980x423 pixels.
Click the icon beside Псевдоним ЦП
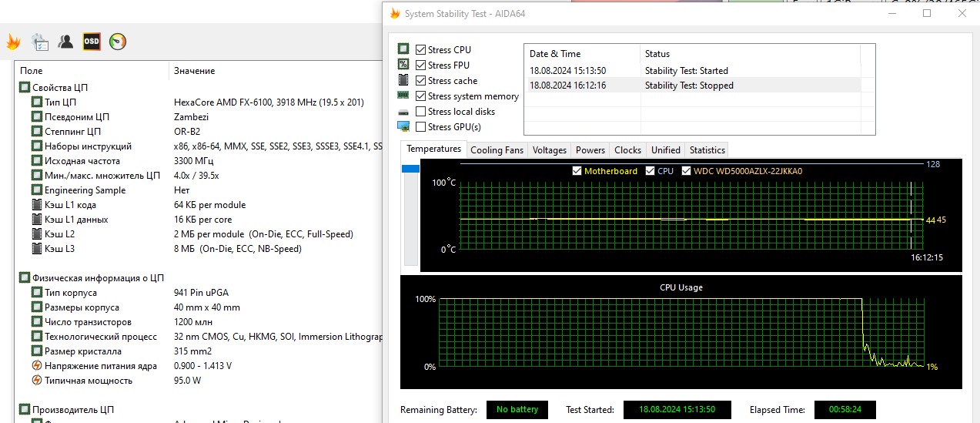coord(37,117)
